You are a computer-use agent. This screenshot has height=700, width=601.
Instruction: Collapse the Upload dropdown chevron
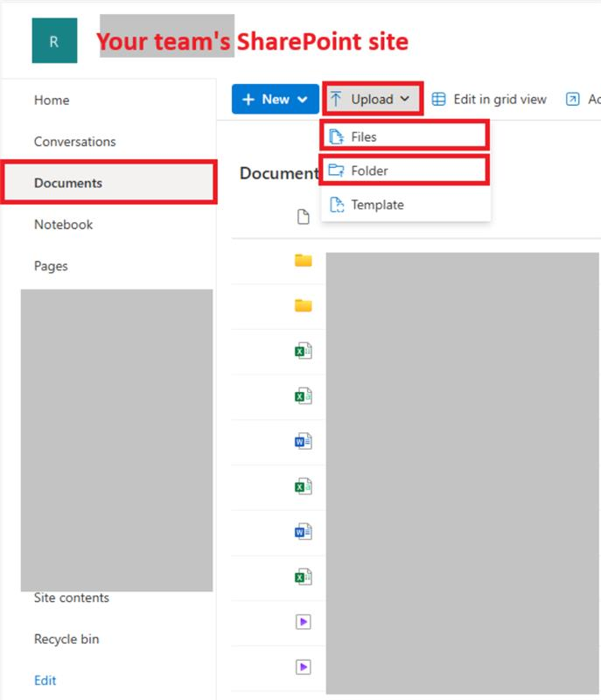(x=405, y=99)
